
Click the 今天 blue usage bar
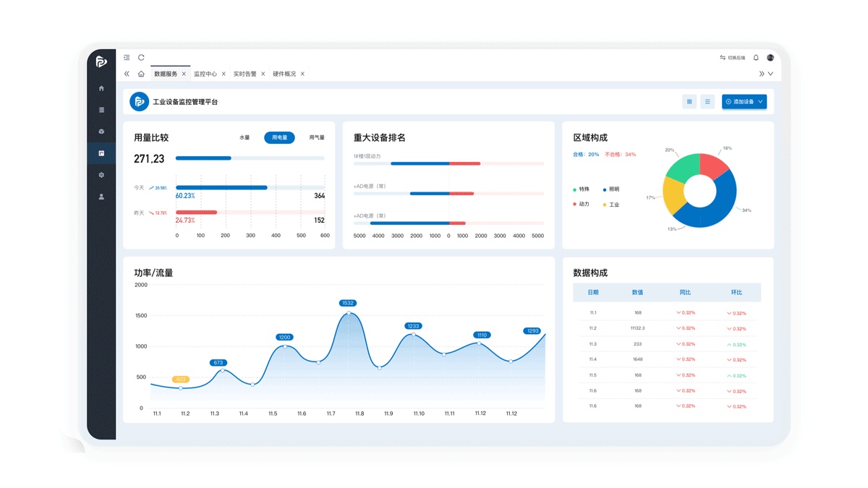pos(221,188)
